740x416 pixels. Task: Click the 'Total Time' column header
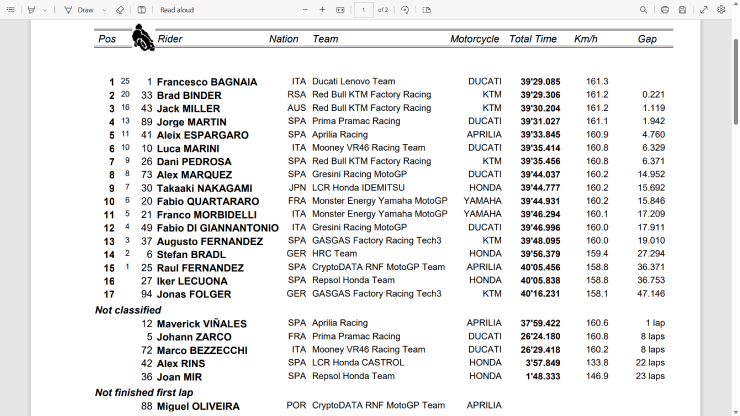coord(533,39)
